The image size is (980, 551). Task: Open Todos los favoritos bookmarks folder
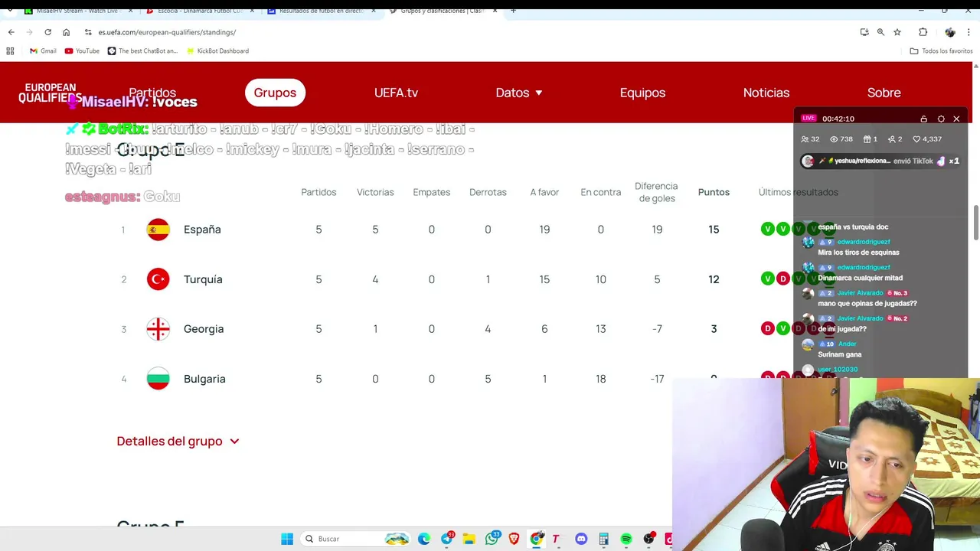(941, 51)
